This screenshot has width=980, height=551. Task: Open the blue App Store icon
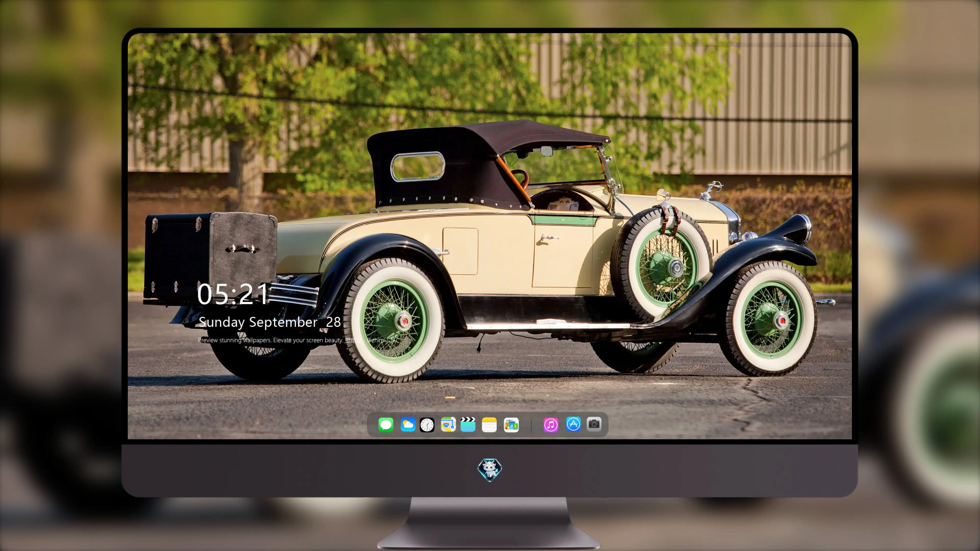pyautogui.click(x=573, y=424)
